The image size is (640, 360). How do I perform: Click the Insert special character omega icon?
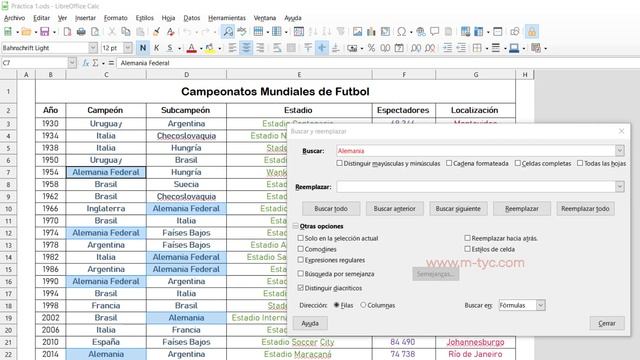coord(402,31)
